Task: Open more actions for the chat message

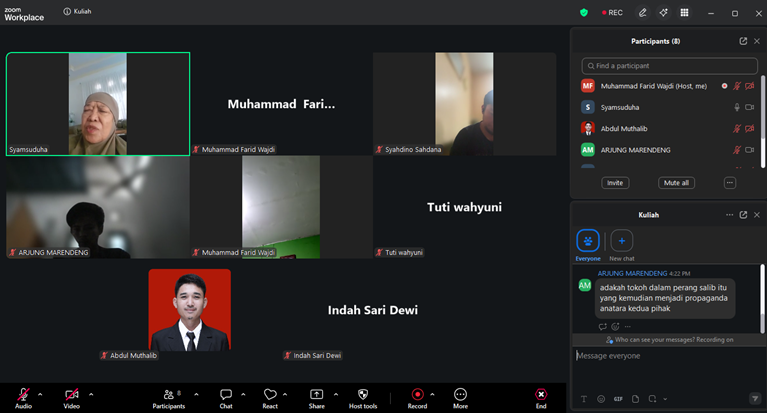Action: 628,326
